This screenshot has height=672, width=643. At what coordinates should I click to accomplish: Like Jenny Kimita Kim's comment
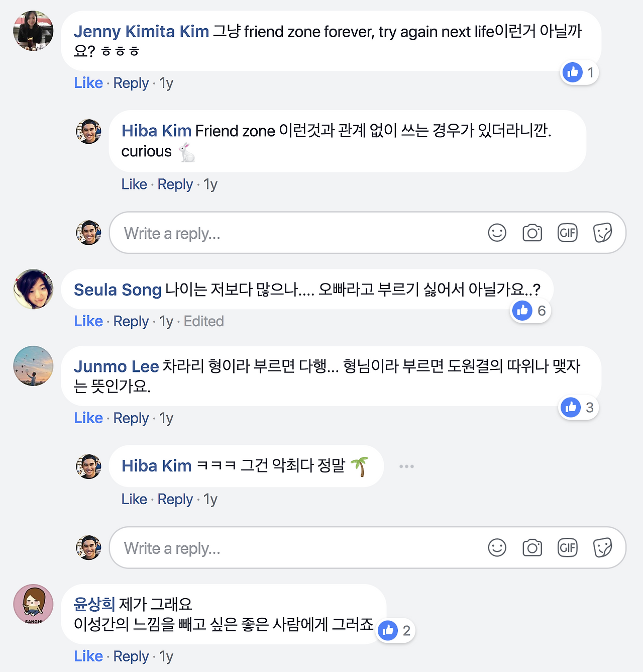click(88, 83)
